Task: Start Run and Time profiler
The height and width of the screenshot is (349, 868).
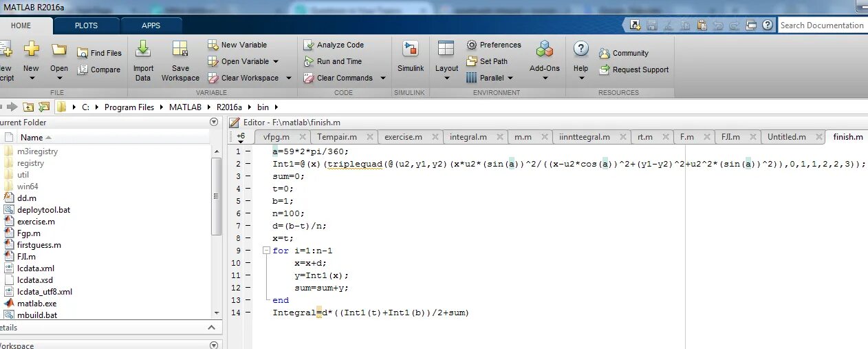Action: pyautogui.click(x=332, y=61)
